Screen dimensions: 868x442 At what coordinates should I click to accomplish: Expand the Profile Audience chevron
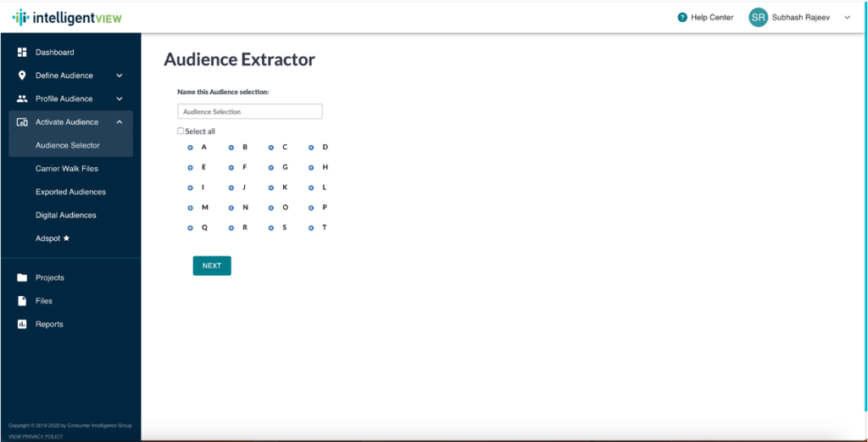[120, 98]
